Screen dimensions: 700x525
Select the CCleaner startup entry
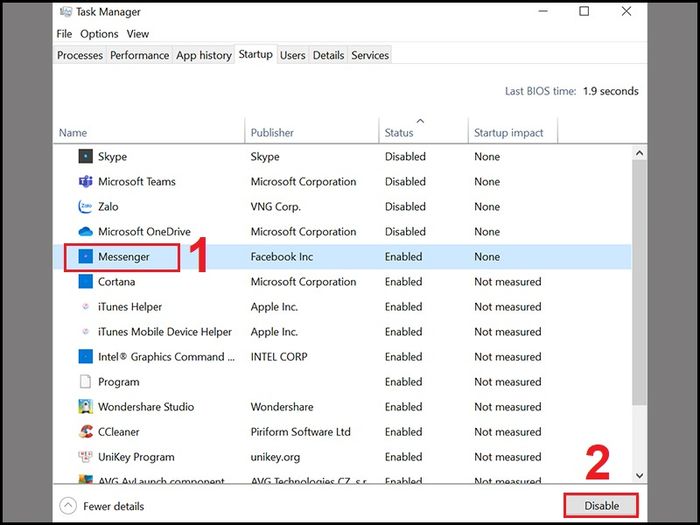[x=118, y=432]
